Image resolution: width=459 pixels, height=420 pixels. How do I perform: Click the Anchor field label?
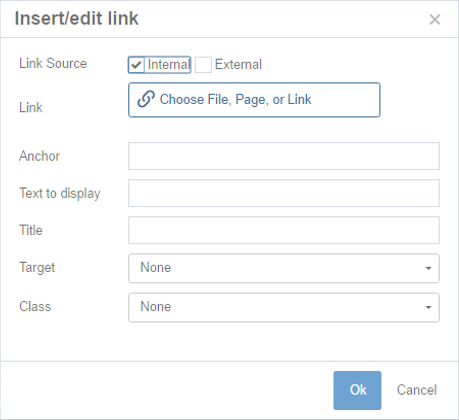coord(39,156)
